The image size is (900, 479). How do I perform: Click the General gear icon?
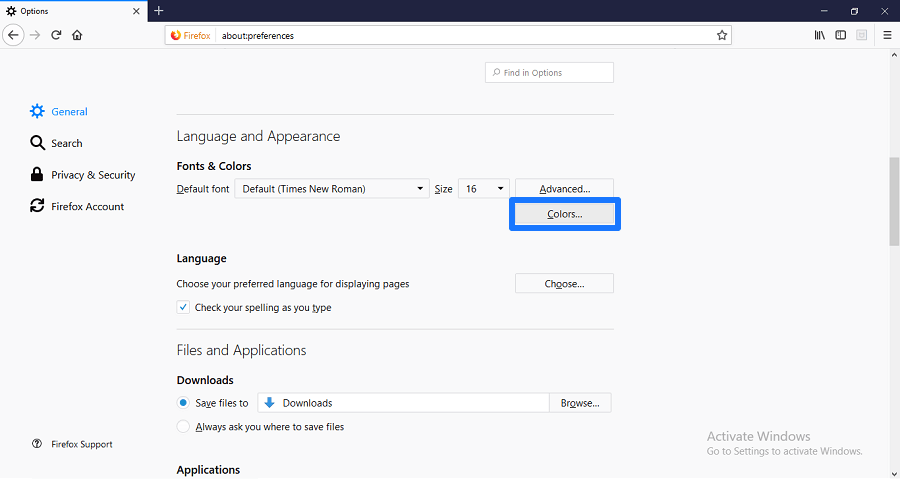[x=37, y=111]
